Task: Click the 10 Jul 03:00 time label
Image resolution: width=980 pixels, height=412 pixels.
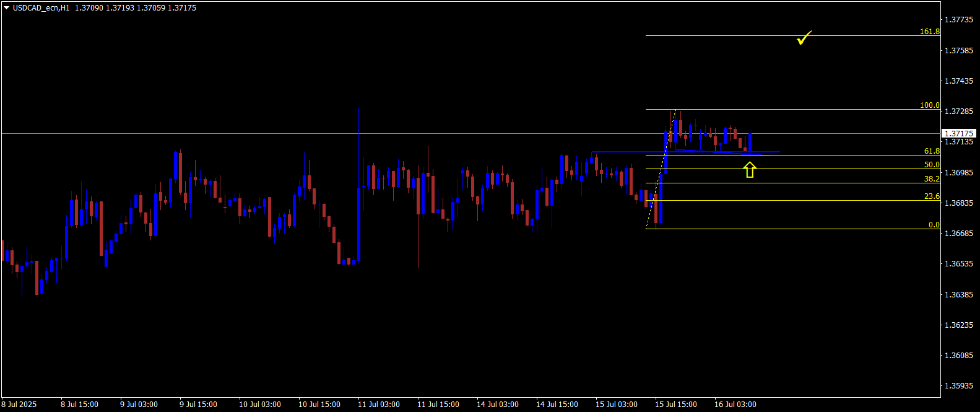Action: [260, 405]
